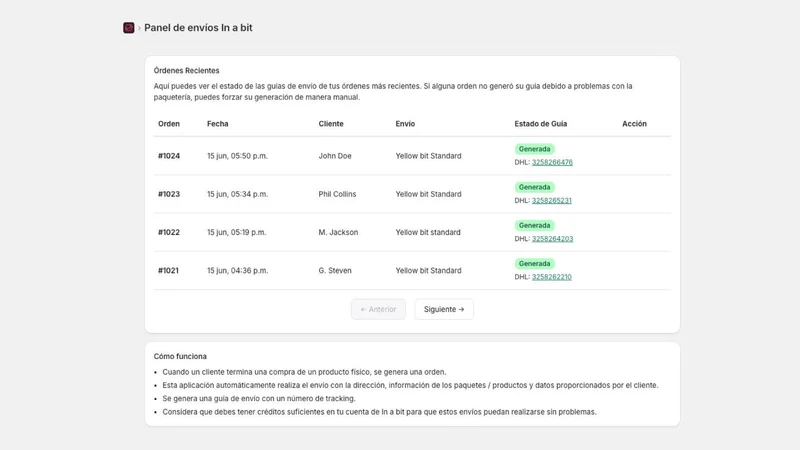Open DHL tracking link 3258264203
Image resolution: width=800 pixels, height=450 pixels.
pyautogui.click(x=553, y=239)
